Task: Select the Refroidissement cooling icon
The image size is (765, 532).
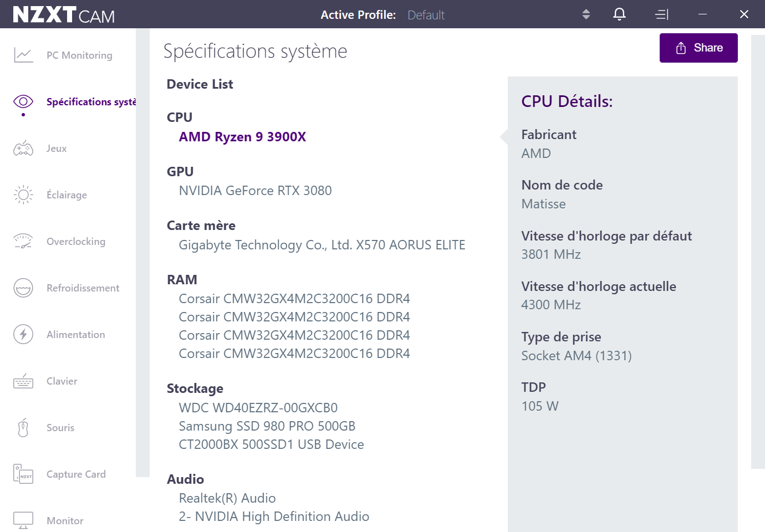Action: (23, 288)
